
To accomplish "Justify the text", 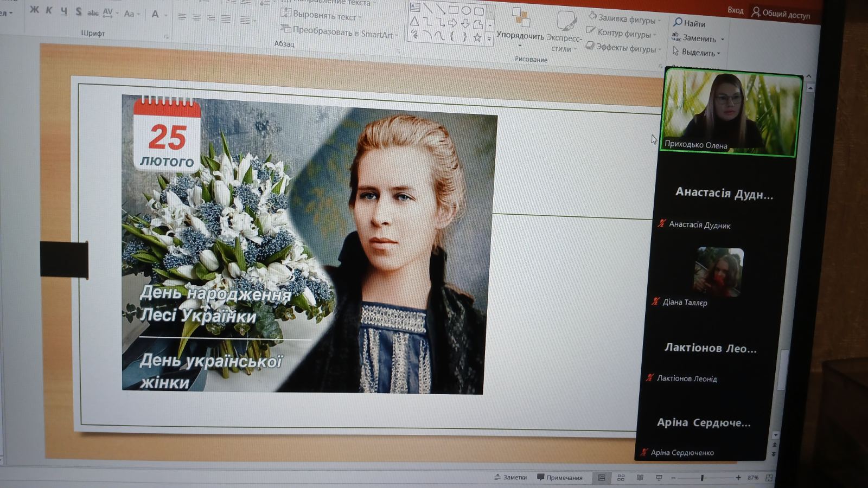I will coord(226,18).
